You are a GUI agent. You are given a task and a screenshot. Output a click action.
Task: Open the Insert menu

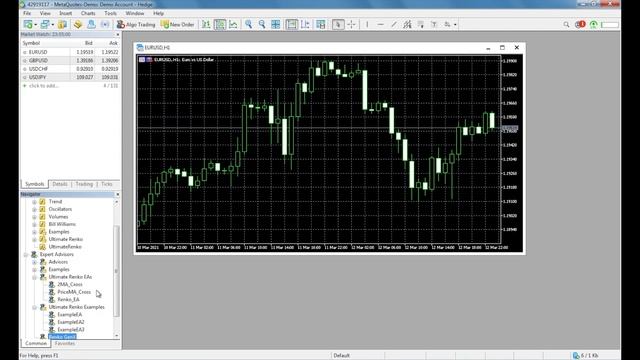[65, 13]
